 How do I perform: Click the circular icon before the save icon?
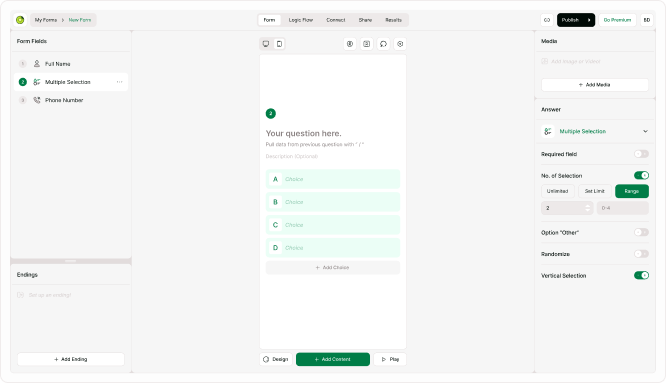[x=350, y=44]
